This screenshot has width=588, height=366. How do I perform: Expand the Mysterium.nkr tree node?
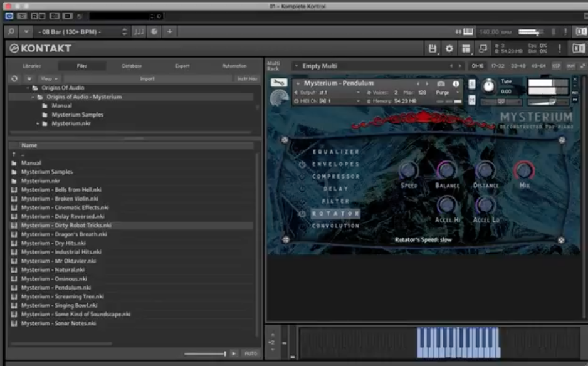tap(38, 123)
